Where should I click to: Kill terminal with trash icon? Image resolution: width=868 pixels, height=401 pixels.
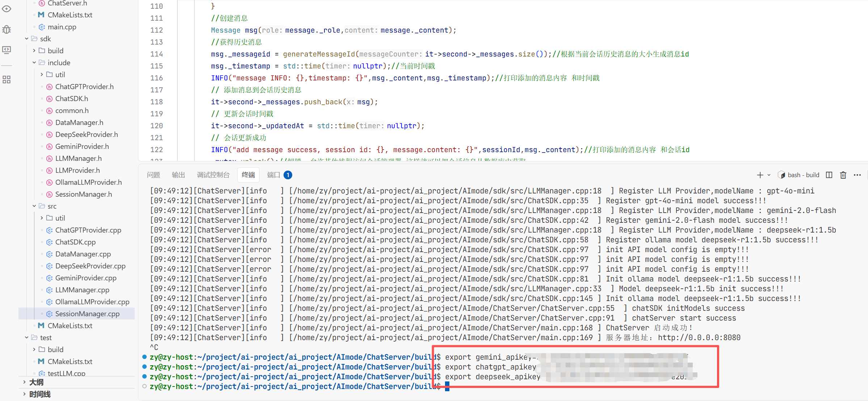(843, 175)
